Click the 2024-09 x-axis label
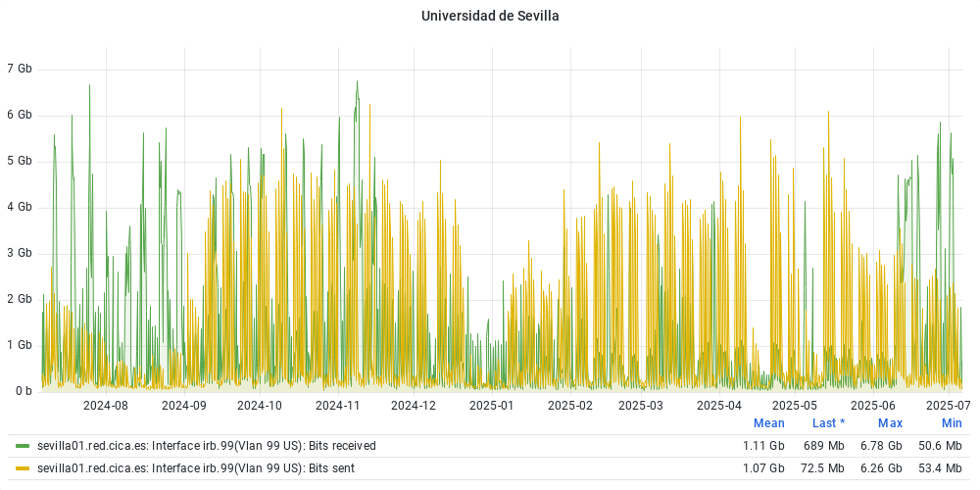 184,405
